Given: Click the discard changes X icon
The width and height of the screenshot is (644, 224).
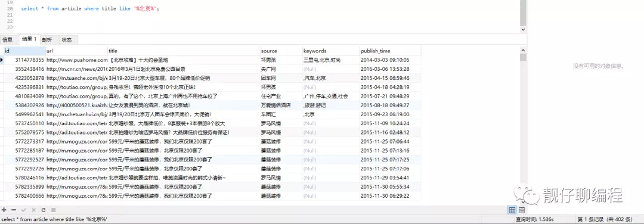Looking at the screenshot, I should 33,210.
